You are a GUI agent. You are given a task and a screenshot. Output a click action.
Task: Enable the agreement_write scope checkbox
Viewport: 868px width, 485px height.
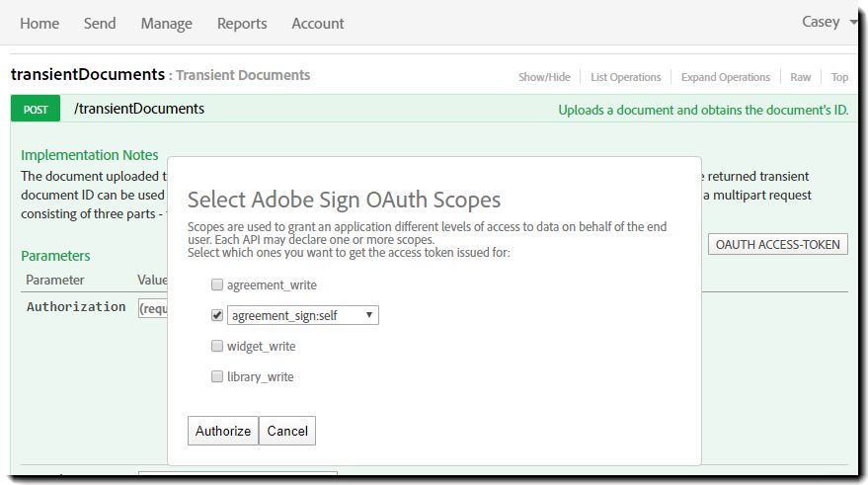[x=217, y=284]
